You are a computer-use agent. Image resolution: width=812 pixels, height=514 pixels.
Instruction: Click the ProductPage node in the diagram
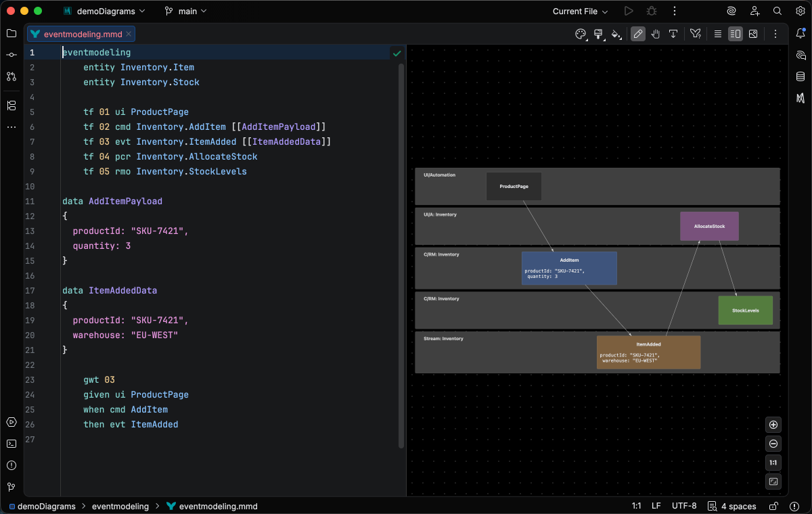(514, 186)
